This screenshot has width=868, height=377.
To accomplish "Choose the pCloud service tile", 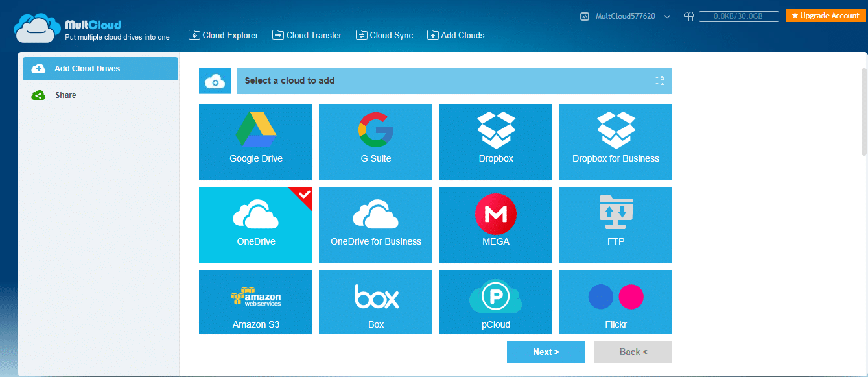I will pos(495,302).
